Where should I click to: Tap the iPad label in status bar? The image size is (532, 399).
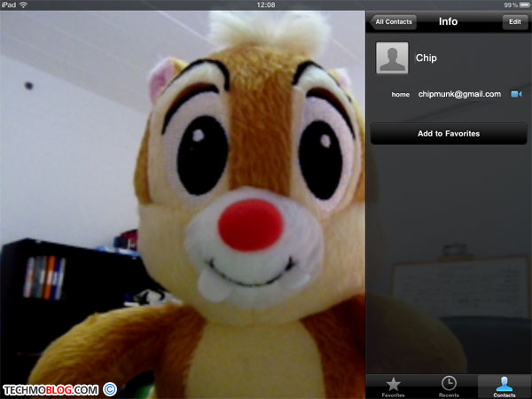(x=9, y=4)
